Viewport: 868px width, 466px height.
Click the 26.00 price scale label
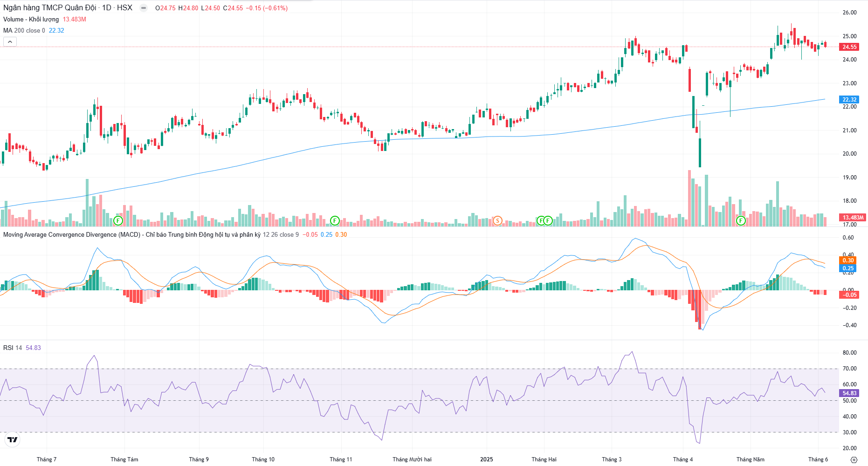tap(849, 13)
